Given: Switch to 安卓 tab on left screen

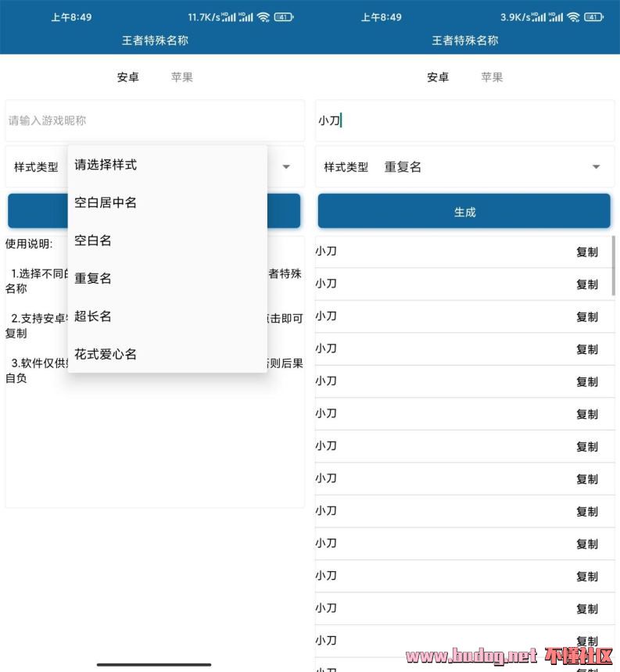Looking at the screenshot, I should (x=128, y=77).
